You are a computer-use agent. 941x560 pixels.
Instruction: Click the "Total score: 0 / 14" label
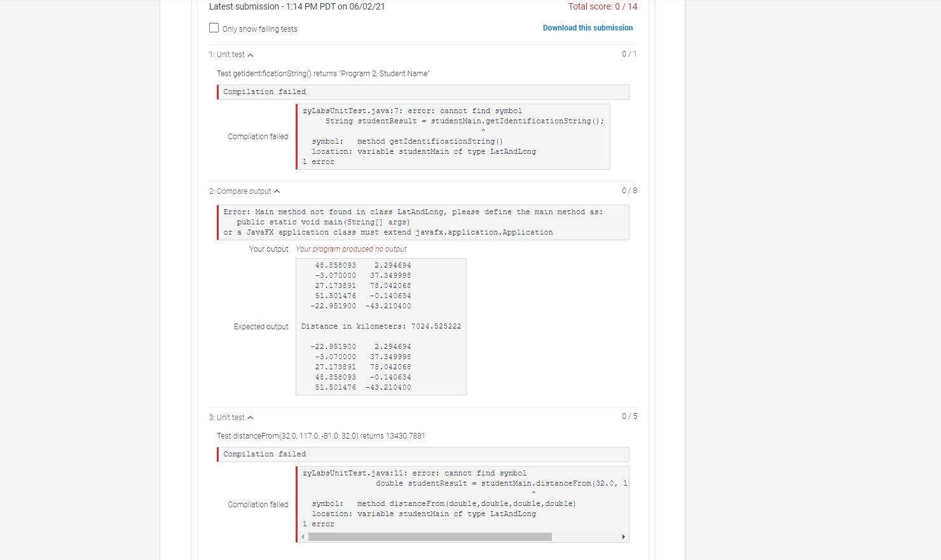coord(602,6)
